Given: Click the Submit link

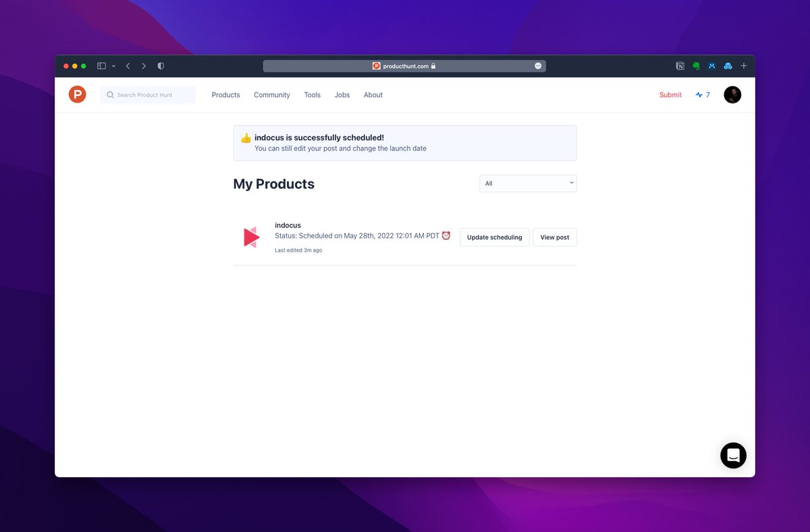Looking at the screenshot, I should tap(670, 95).
